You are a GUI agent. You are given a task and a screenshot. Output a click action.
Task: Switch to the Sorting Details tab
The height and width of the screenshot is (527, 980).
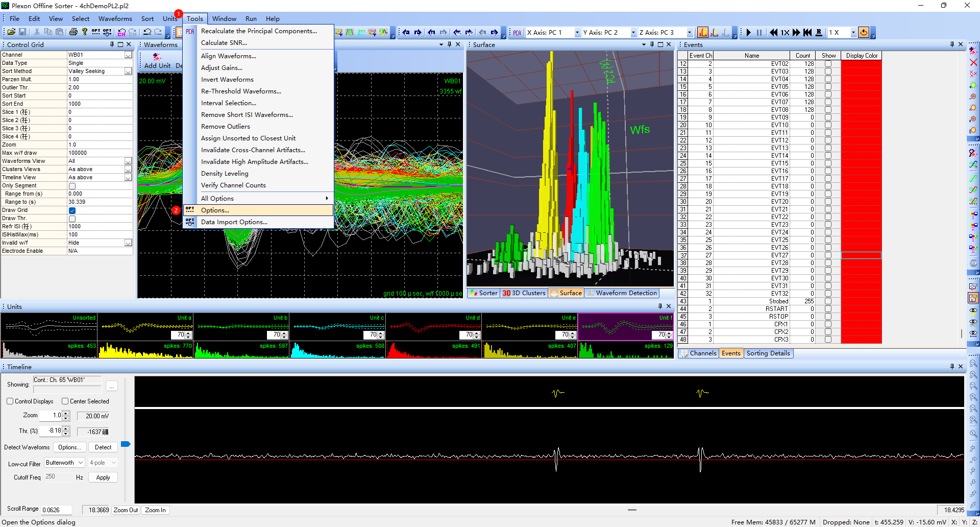pos(768,353)
